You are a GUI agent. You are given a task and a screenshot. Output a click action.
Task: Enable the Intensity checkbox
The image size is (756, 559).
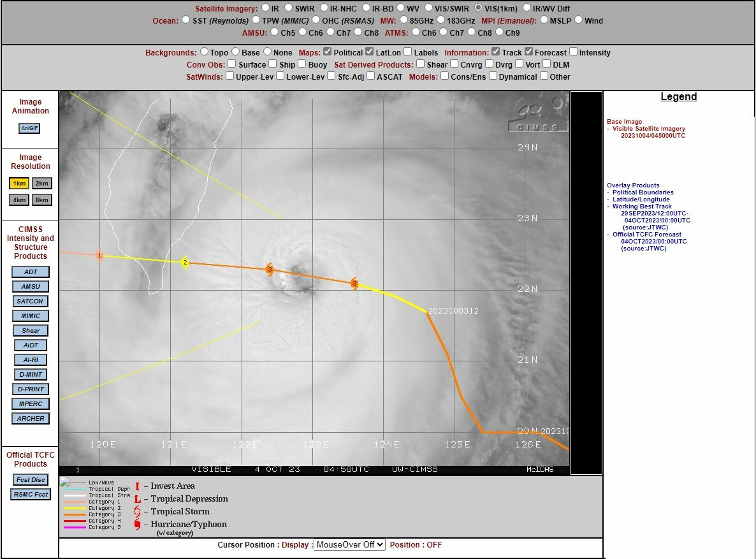573,52
